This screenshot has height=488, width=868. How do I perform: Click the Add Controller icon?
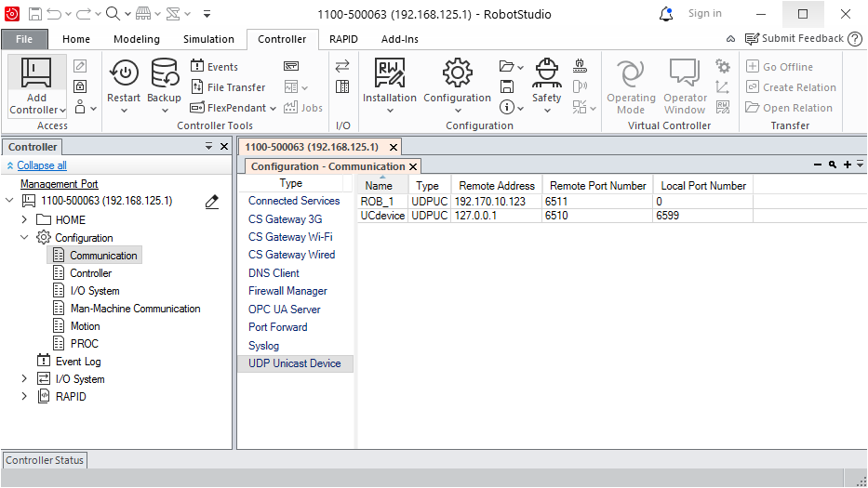(36, 73)
